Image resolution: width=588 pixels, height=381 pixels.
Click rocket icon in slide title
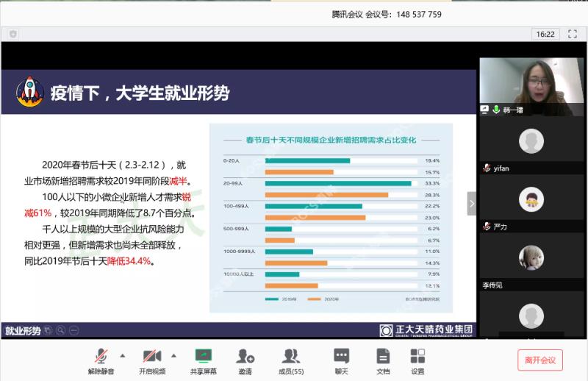pos(30,92)
